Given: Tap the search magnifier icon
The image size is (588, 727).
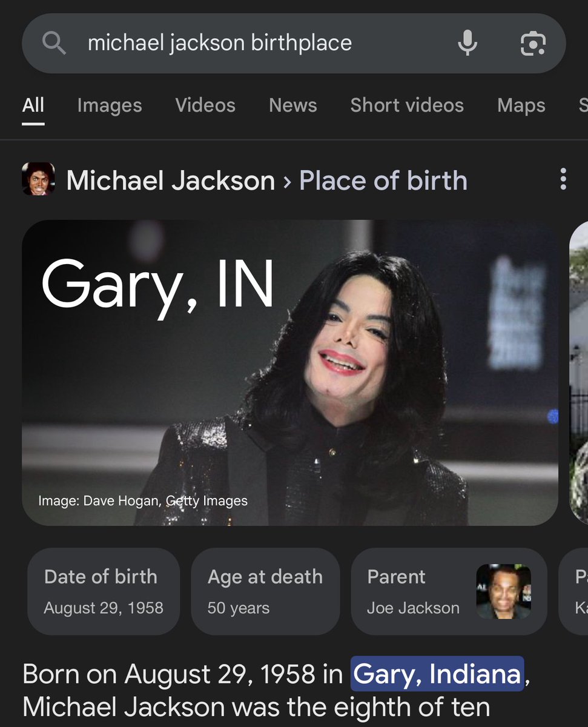Looking at the screenshot, I should [x=53, y=43].
